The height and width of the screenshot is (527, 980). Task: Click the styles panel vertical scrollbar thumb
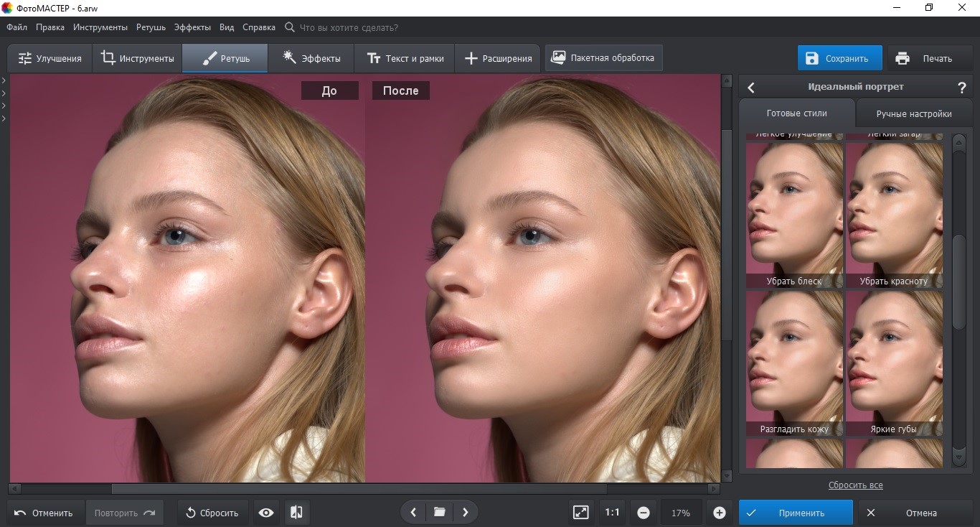tap(959, 283)
